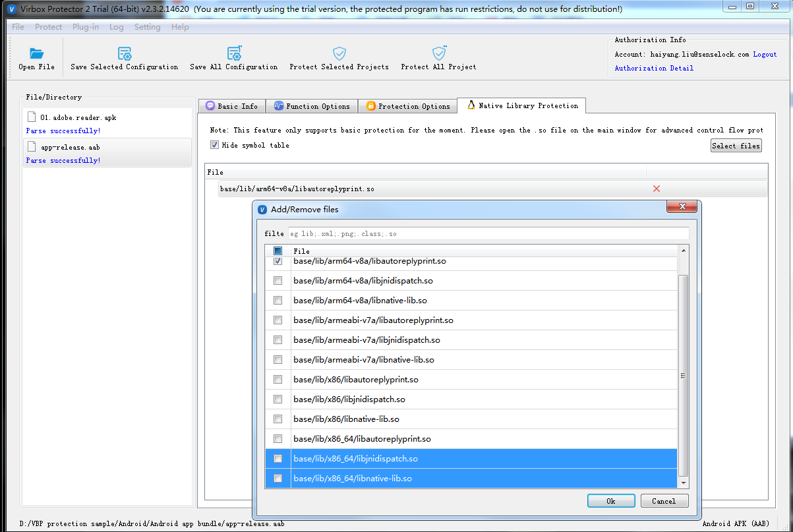Open the Protect menu

(49, 27)
